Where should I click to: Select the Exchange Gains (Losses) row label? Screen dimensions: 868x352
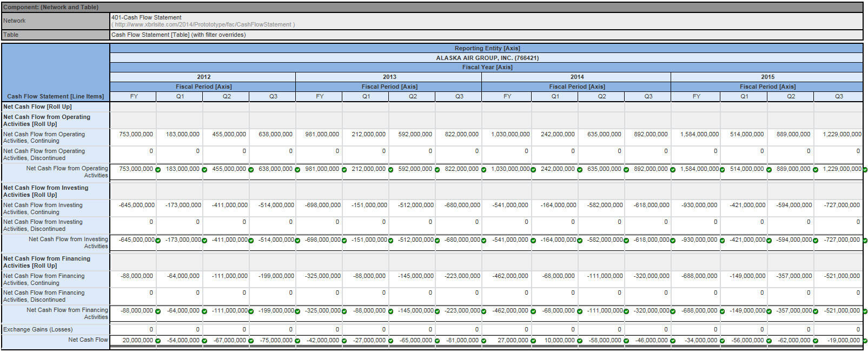(38, 329)
